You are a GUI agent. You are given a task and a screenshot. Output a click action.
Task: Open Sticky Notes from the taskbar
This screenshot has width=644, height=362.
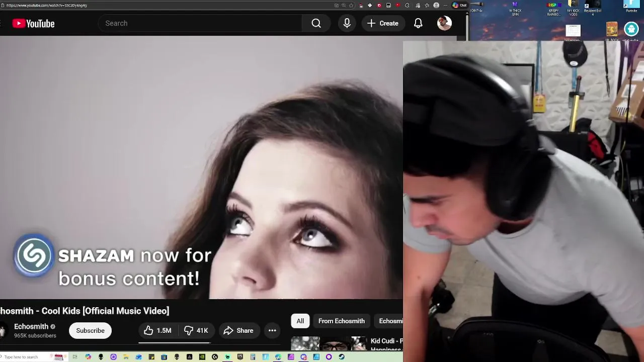coord(151,357)
